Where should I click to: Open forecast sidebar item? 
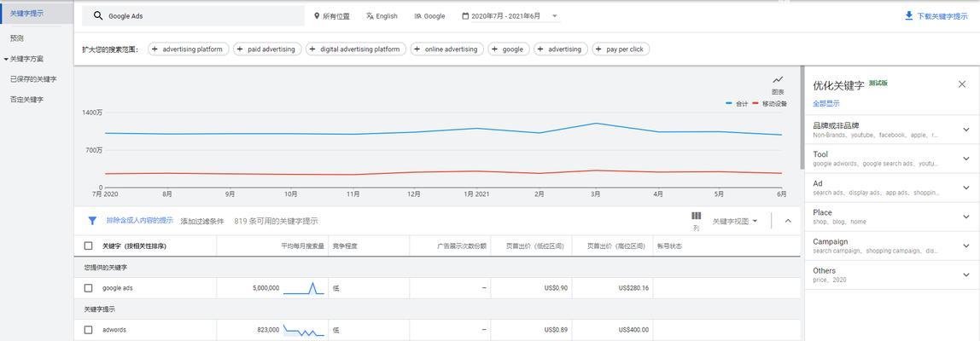tap(17, 38)
